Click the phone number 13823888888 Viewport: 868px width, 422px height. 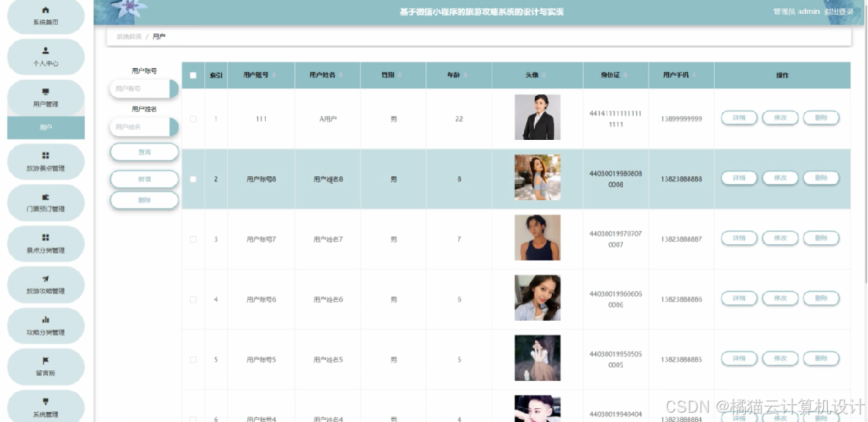point(682,179)
